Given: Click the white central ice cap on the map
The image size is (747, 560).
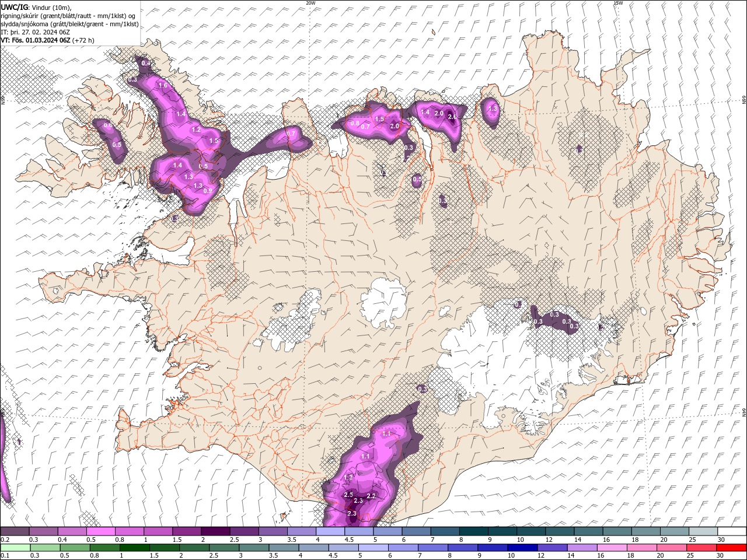Looking at the screenshot, I should (384, 303).
